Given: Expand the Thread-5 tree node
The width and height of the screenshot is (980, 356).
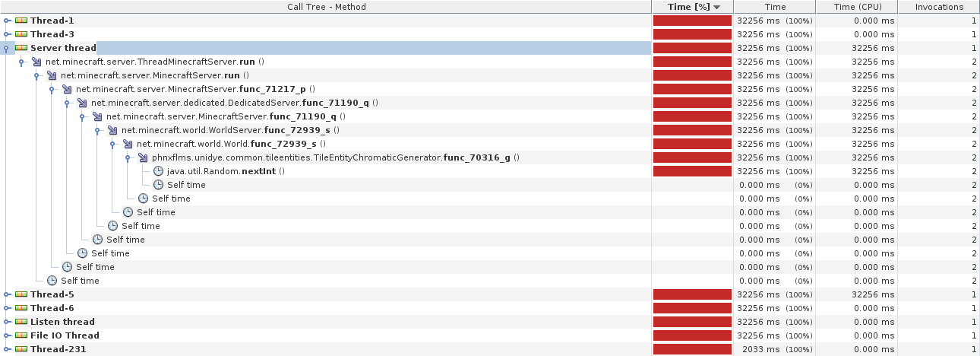Looking at the screenshot, I should coord(7,294).
